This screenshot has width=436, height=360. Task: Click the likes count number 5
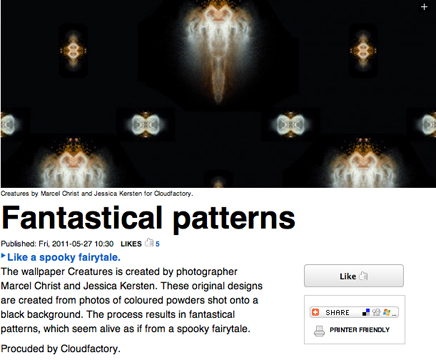click(157, 244)
